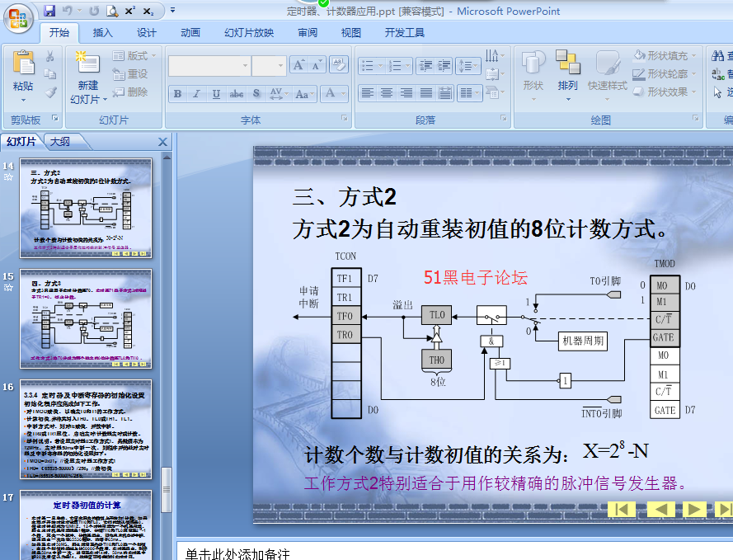Open the 形状 (Shapes) gallery
The width and height of the screenshot is (733, 560).
(x=533, y=75)
